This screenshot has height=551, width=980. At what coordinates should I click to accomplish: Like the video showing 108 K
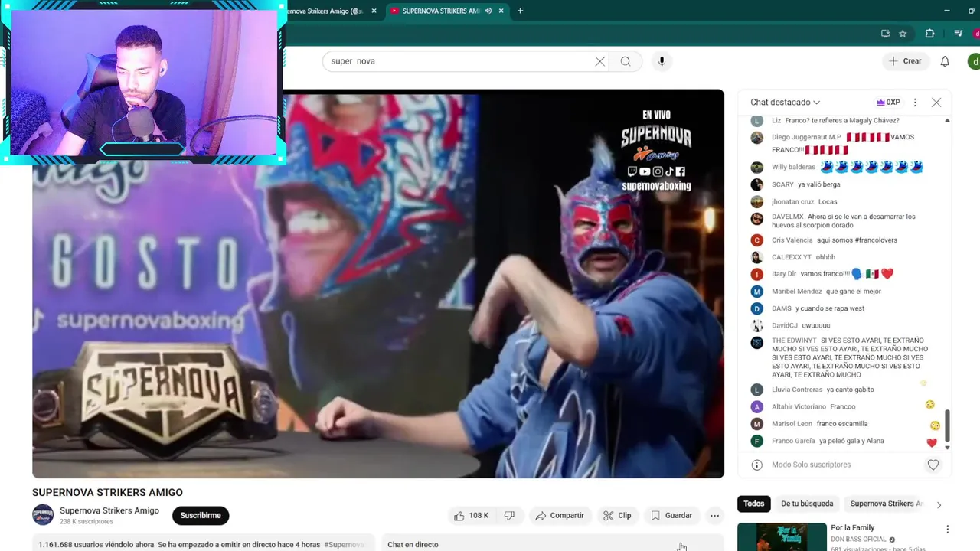(x=471, y=516)
